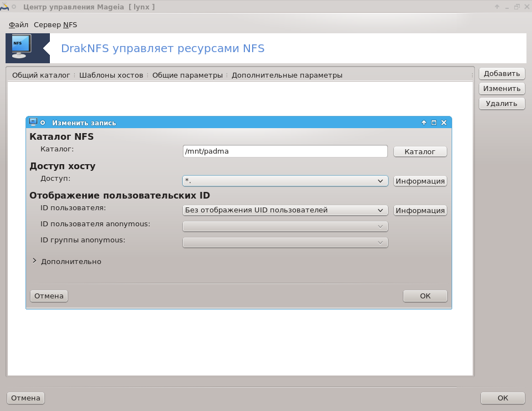Click the Каталог browse button
532x411 pixels.
point(420,151)
